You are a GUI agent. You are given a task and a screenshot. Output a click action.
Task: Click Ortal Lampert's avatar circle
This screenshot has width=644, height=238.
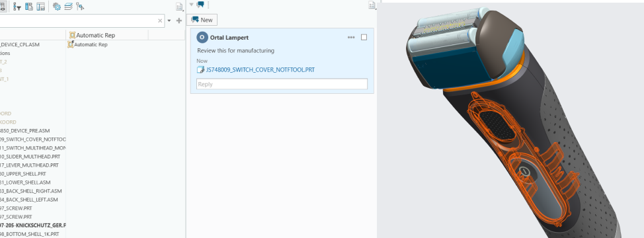[x=202, y=37]
